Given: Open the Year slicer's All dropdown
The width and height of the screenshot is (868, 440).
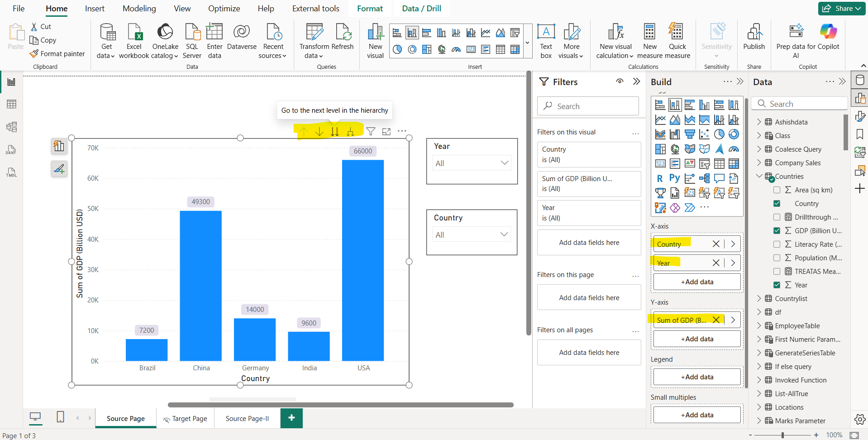Looking at the screenshot, I should 504,163.
